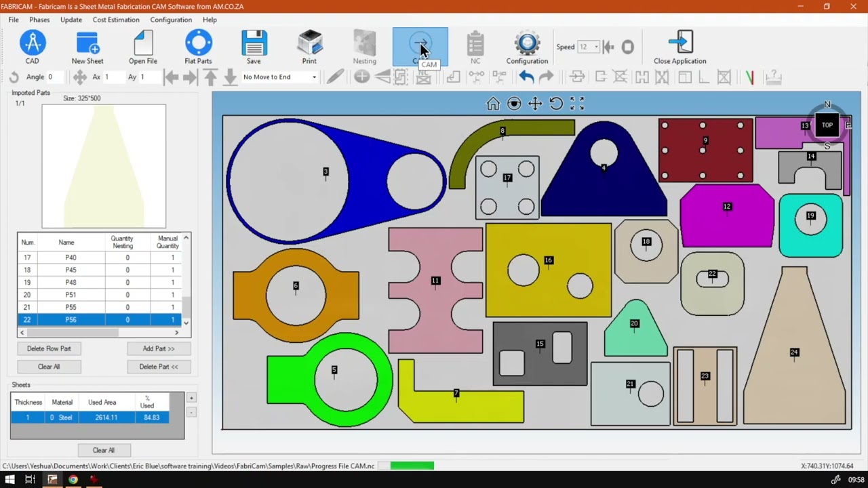Select the P40 row in parts table
Screen dimensions: 868x488
point(100,258)
